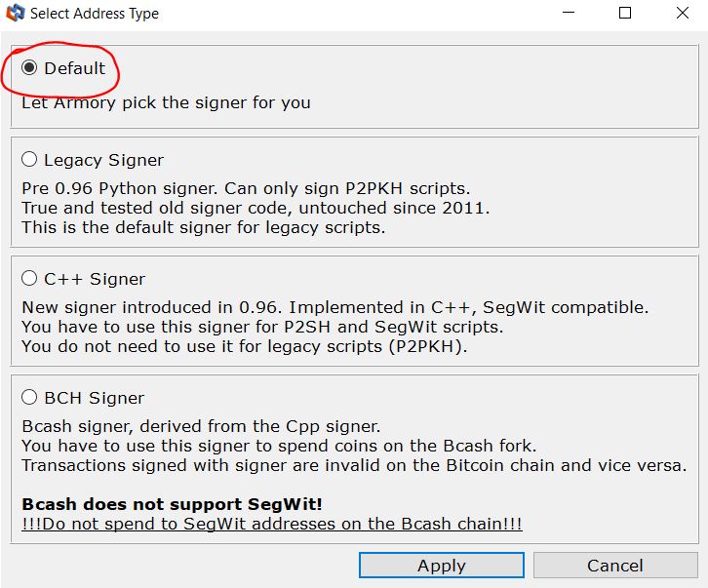Close the Select Address Type dialog
The image size is (708, 588).
[x=683, y=13]
